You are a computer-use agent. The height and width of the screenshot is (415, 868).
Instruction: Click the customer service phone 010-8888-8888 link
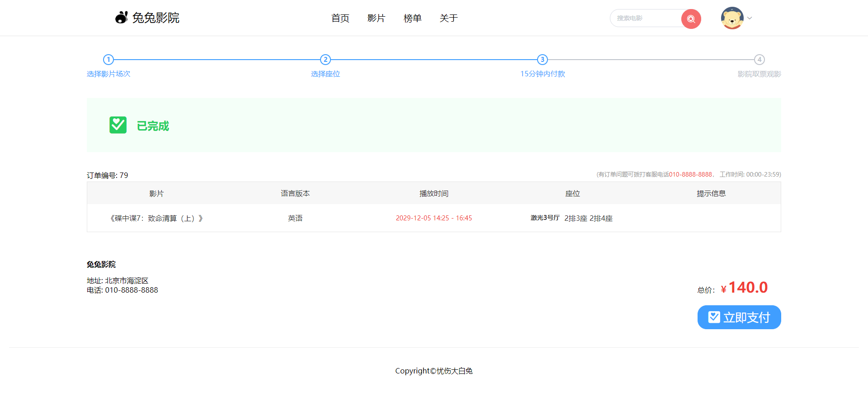pos(690,174)
